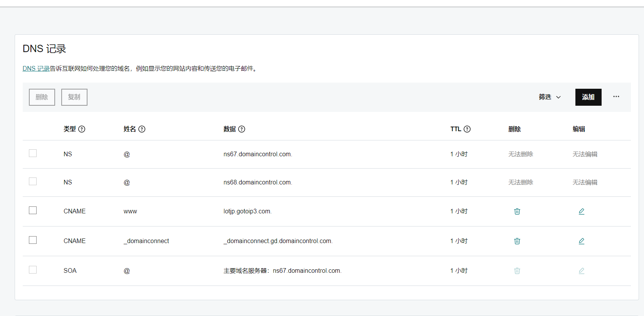The width and height of the screenshot is (644, 316).
Task: Expand the 筛选 filter dropdown
Action: pyautogui.click(x=550, y=97)
